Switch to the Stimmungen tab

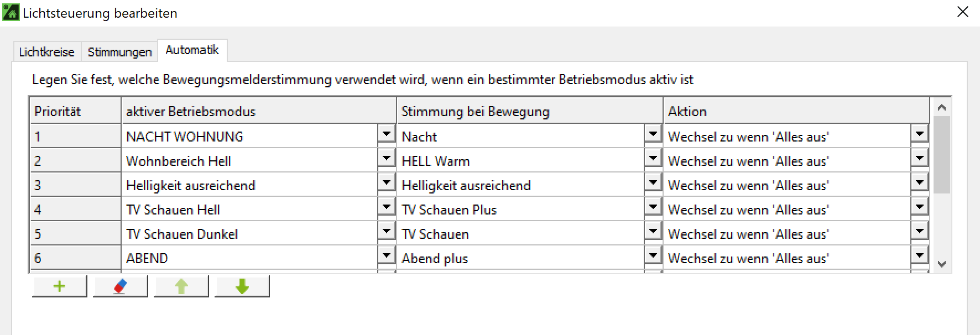point(119,51)
